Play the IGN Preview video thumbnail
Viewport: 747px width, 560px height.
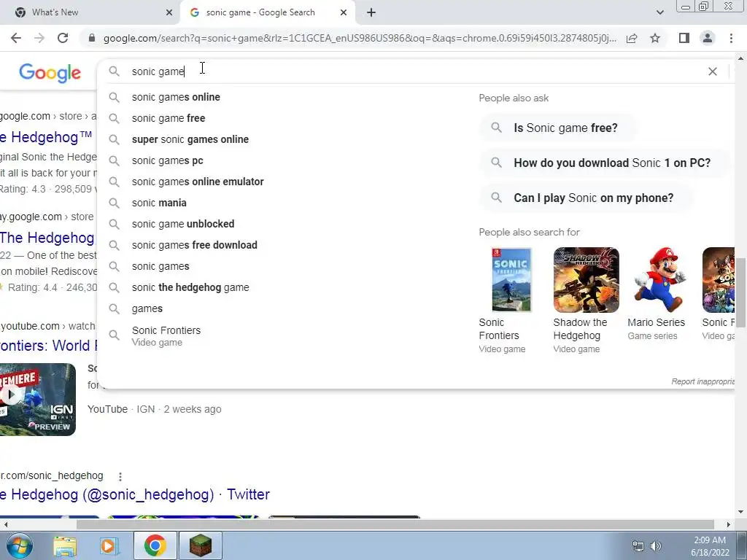38,400
